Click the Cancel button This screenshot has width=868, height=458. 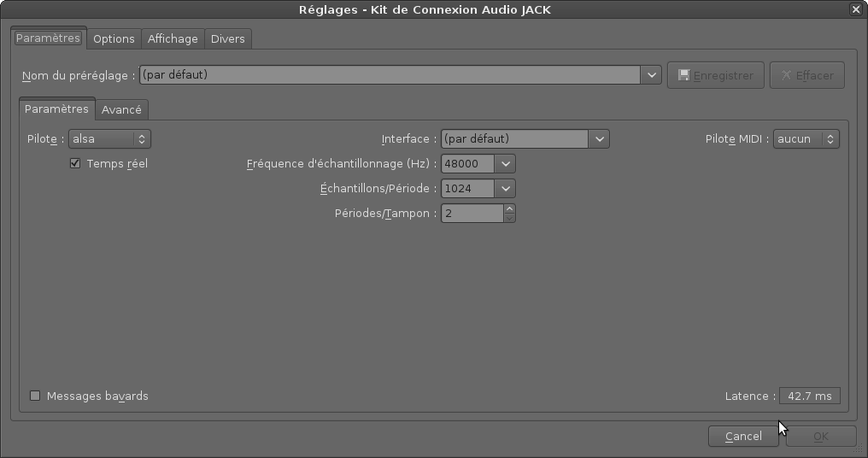(743, 437)
